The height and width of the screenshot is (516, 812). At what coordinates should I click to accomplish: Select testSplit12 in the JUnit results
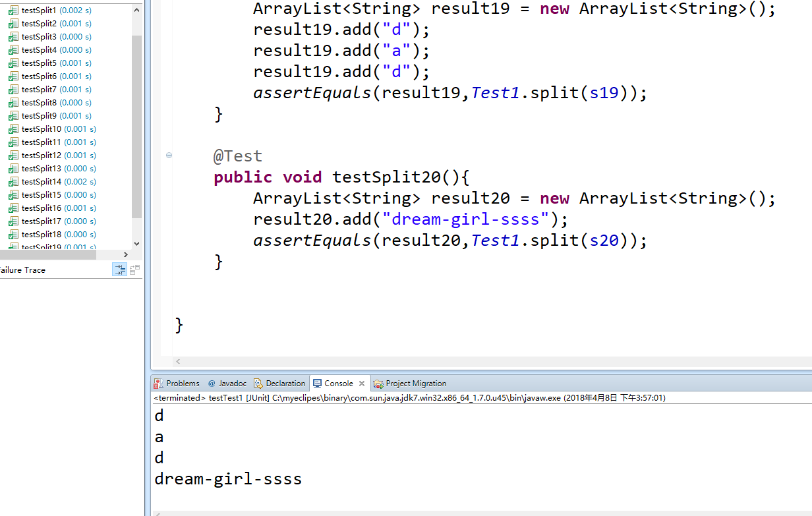59,156
